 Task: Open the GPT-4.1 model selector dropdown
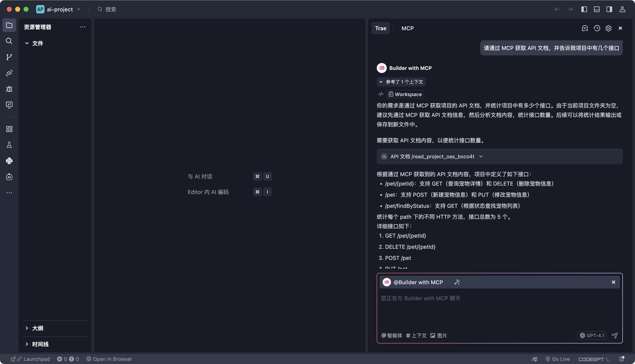tap(592, 335)
